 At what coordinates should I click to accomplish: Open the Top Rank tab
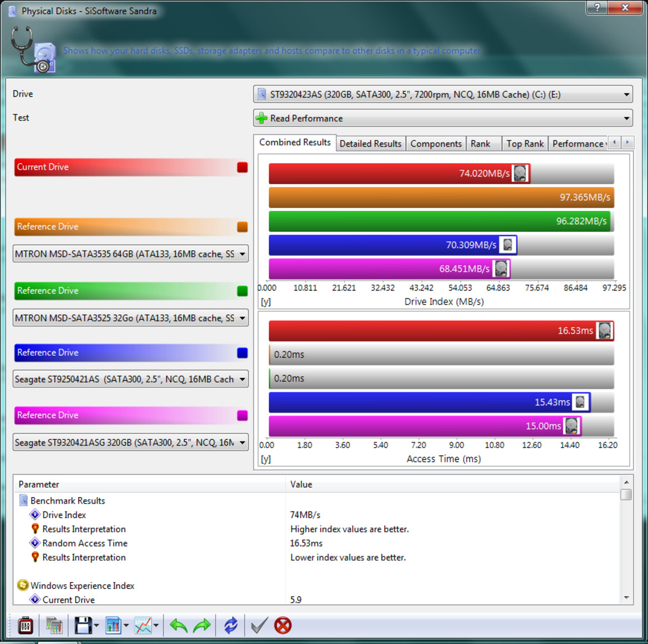525,144
